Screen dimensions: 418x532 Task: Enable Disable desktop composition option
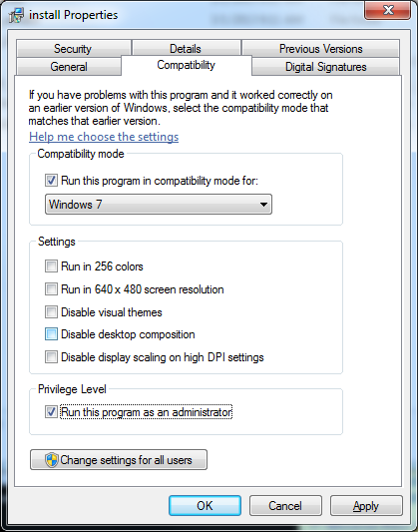[x=51, y=334]
